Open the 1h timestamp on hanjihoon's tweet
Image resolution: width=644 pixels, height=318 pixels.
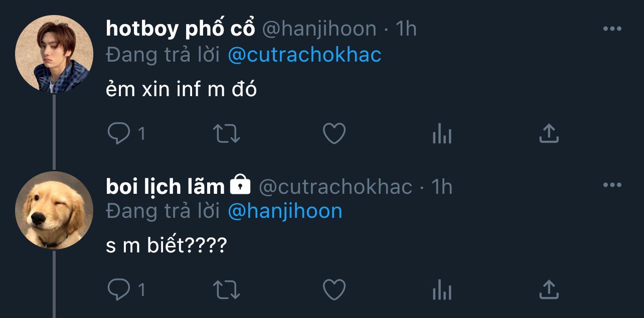tap(406, 29)
